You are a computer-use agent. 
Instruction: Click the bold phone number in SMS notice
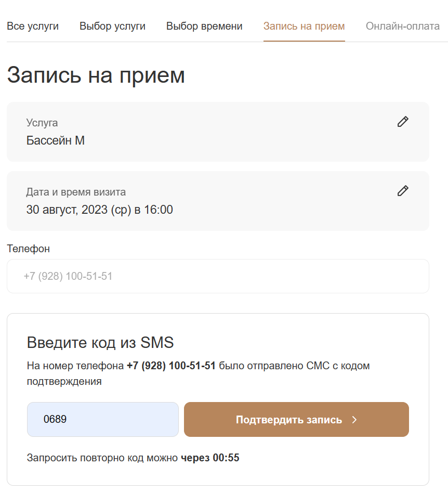click(x=171, y=366)
